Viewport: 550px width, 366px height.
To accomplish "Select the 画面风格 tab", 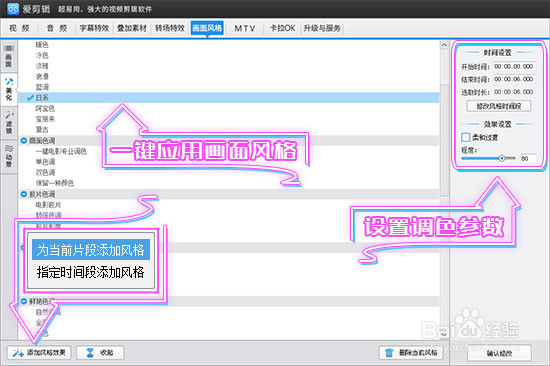I will [207, 28].
